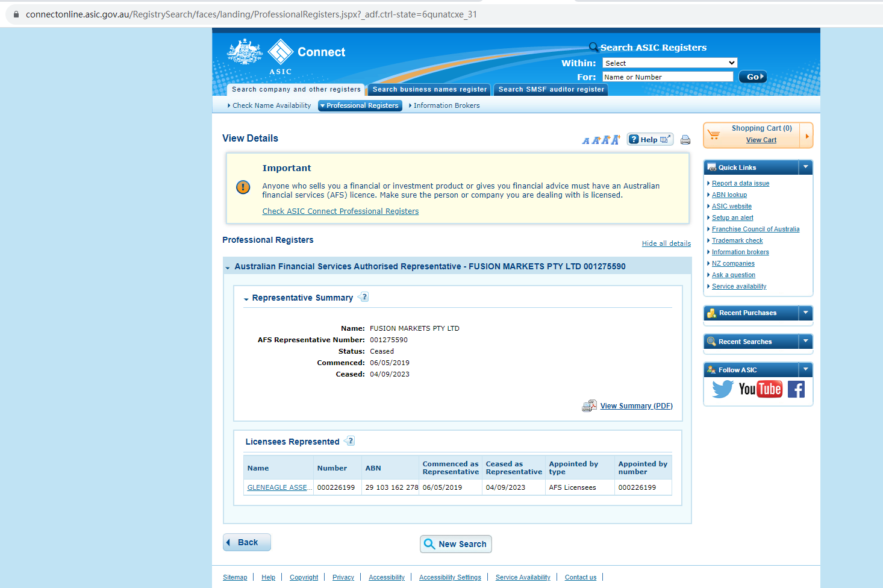This screenshot has height=588, width=883.
Task: Open ASIC's Twitter page
Action: click(723, 389)
